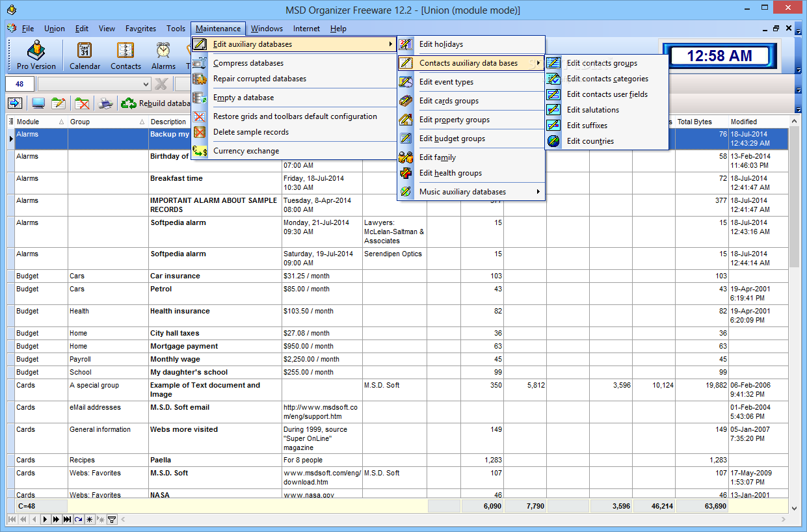The height and width of the screenshot is (532, 807).
Task: Open the Union menu
Action: pos(55,29)
